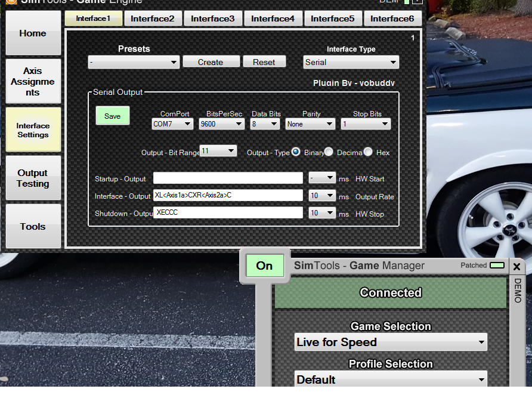Click the Shutdown Output text field
532x395 pixels.
pyautogui.click(x=228, y=212)
